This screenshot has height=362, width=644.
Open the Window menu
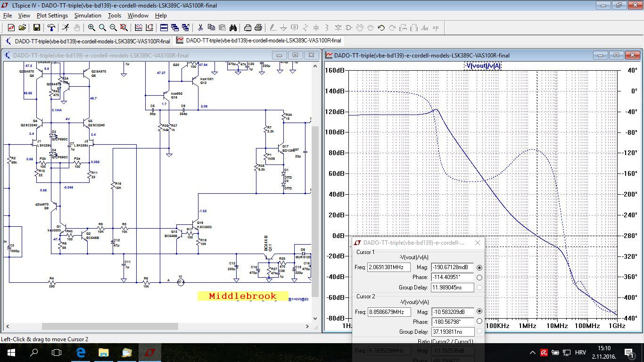138,16
